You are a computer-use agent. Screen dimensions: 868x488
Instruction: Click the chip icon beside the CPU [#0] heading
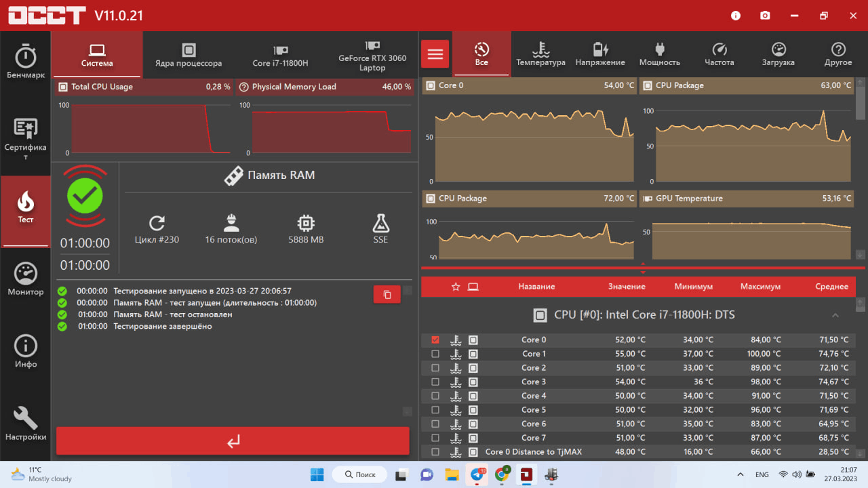pos(540,315)
